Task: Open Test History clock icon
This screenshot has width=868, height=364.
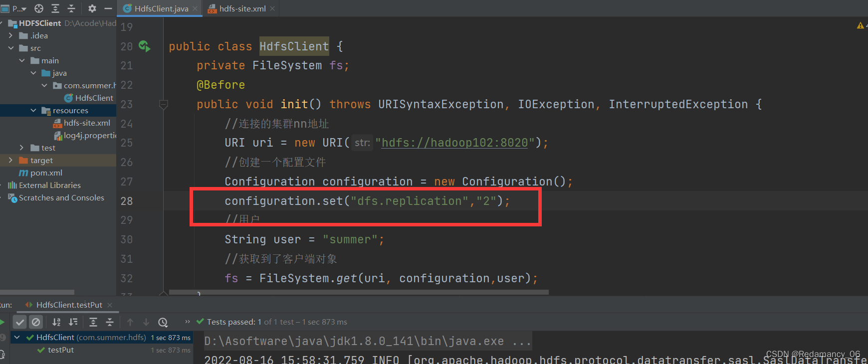Action: (163, 322)
